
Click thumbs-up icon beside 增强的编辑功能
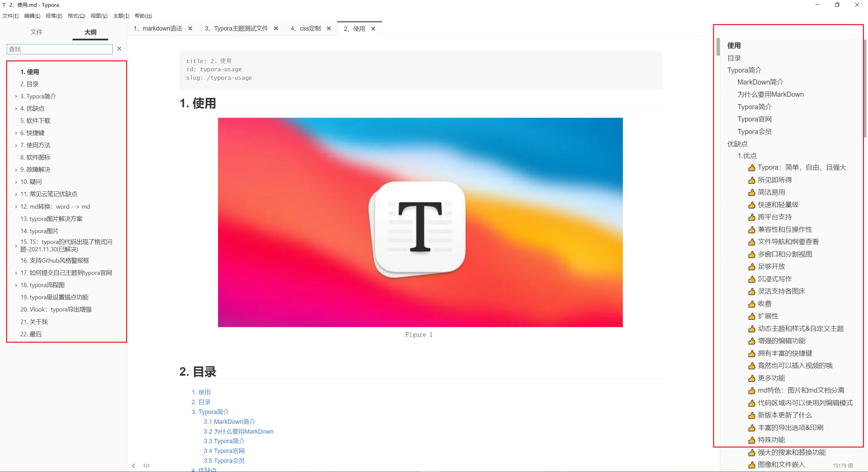pos(752,341)
